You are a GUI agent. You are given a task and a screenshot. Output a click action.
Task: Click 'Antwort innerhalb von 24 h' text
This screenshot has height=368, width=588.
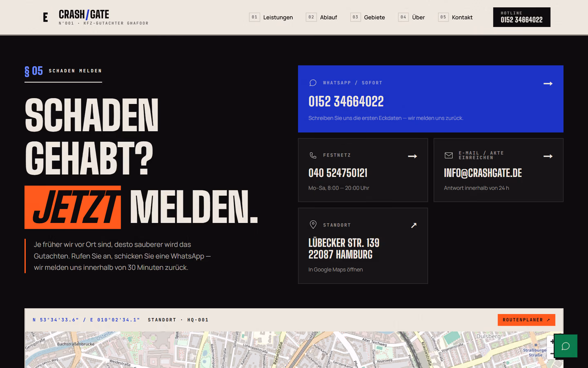[x=477, y=188]
